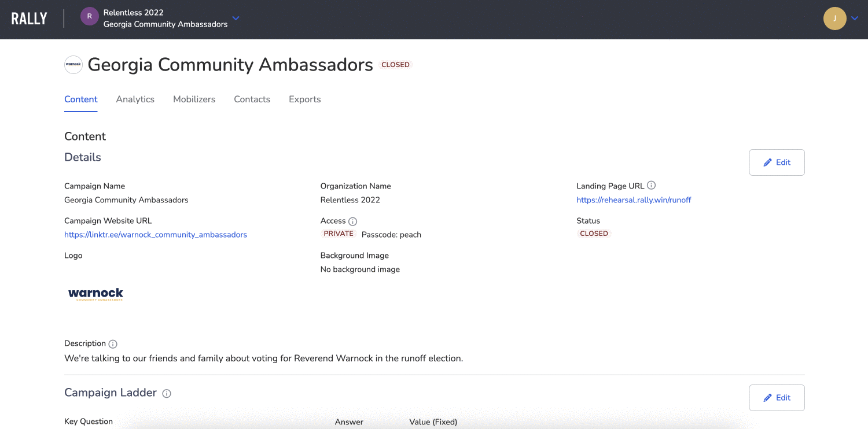
Task: Edit the Campaign Ladder section
Action: pos(777,398)
